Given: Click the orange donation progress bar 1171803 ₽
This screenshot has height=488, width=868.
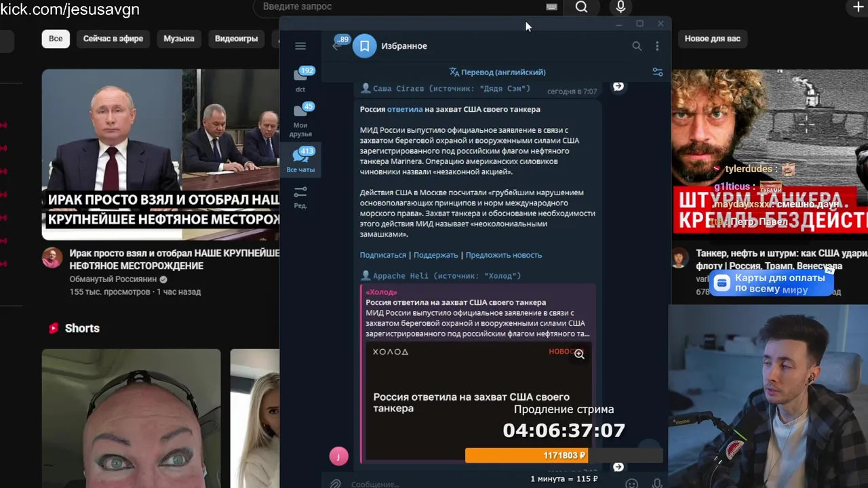Looking at the screenshot, I should point(564,455).
